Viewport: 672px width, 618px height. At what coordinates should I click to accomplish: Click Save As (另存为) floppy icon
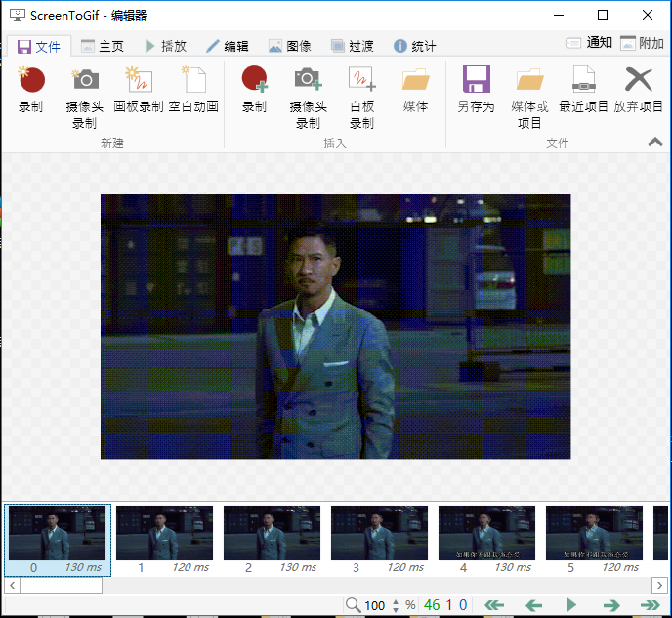click(476, 90)
